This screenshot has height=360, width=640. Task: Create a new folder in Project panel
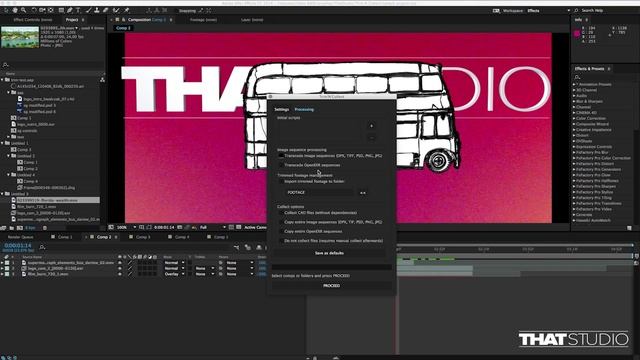tap(12, 228)
